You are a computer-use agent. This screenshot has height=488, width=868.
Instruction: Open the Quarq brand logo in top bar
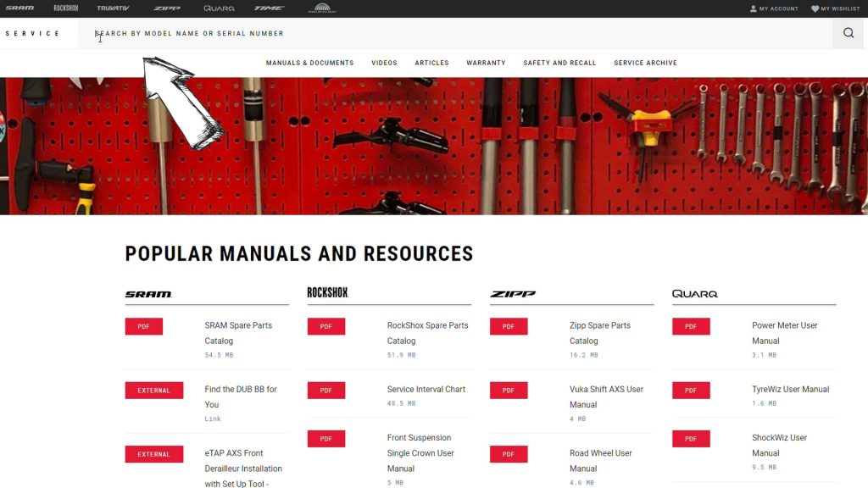[220, 8]
